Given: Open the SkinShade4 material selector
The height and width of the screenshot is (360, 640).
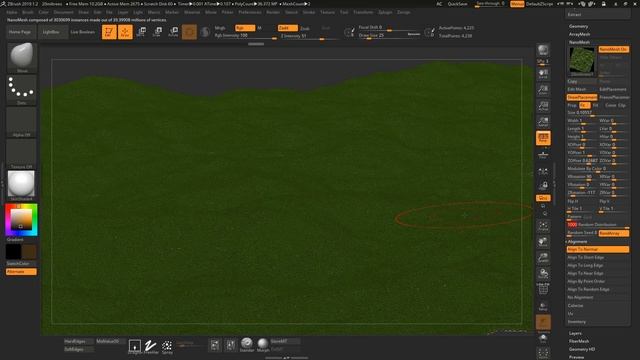Looking at the screenshot, I should click(22, 186).
